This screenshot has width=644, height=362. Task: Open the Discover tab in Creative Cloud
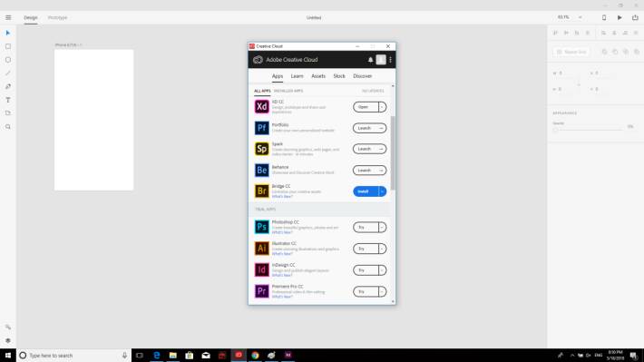tap(363, 76)
